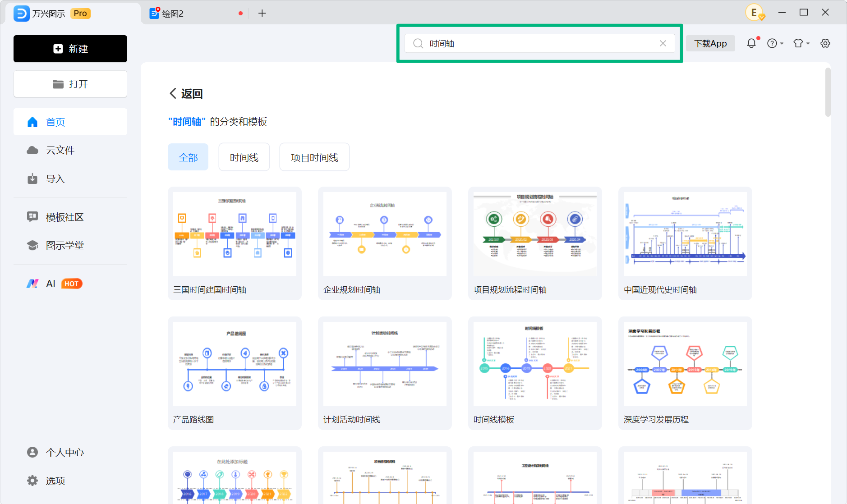
Task: Select the 项目时间线 category filter
Action: [x=314, y=157]
